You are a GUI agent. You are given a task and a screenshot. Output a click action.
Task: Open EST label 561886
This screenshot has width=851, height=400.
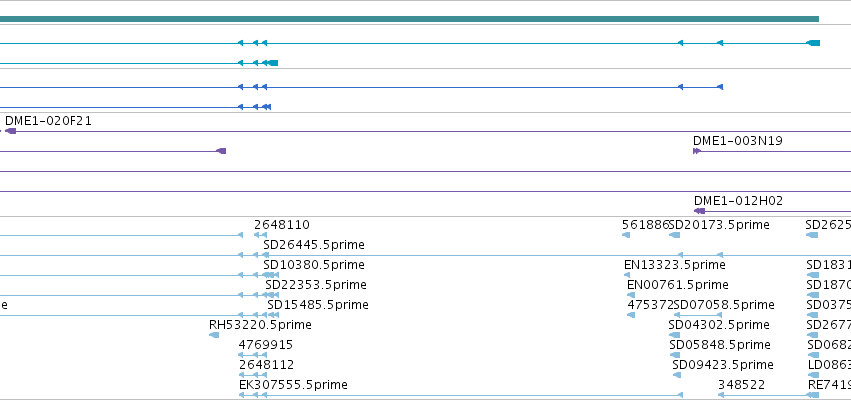click(645, 225)
